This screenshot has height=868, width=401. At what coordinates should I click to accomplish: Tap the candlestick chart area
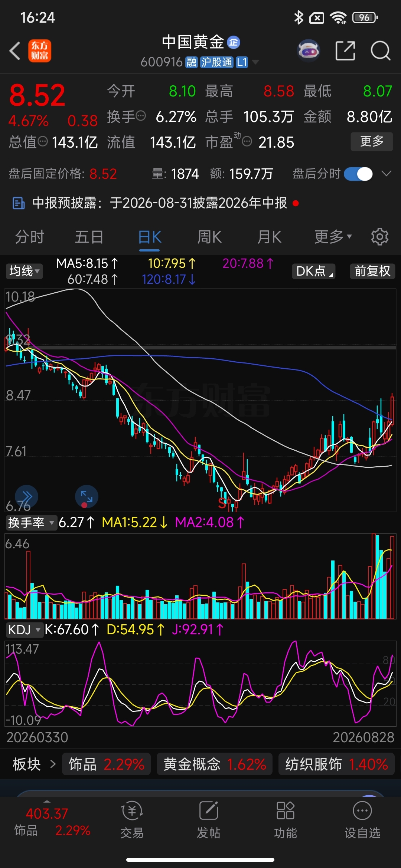pos(200,400)
